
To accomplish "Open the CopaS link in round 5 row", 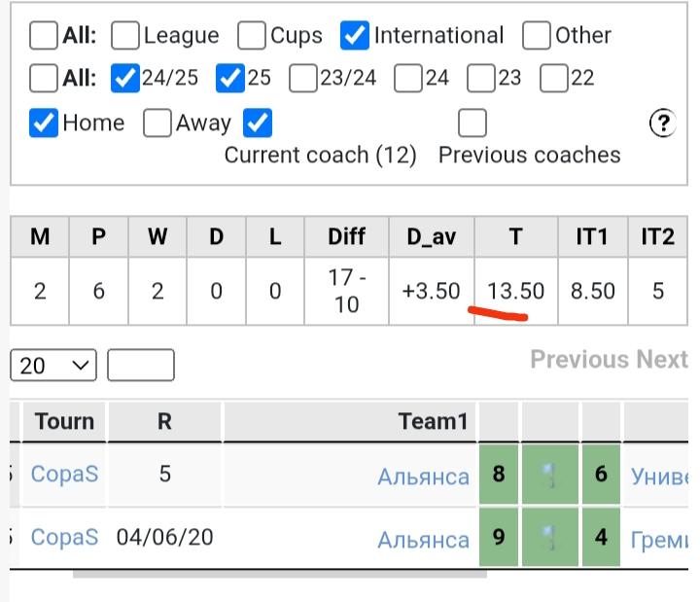I will click(64, 476).
